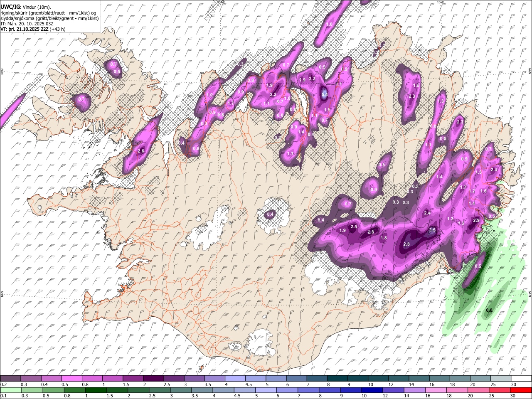Pick the dark navy swatch labelled 10 in rain legend

(x=371, y=390)
